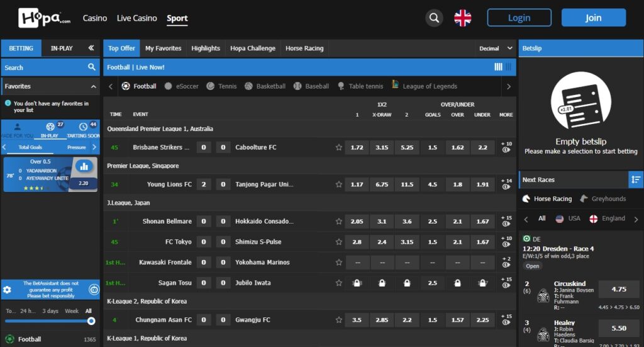Select 2.20 odds on Over 0.5 card
This screenshot has height=347, width=644.
pos(84,183)
